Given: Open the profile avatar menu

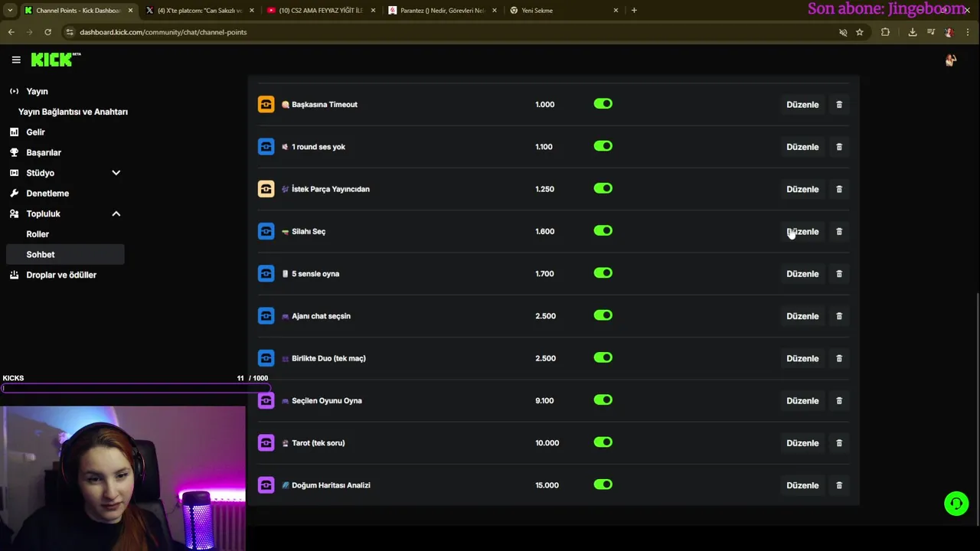Looking at the screenshot, I should (x=950, y=60).
